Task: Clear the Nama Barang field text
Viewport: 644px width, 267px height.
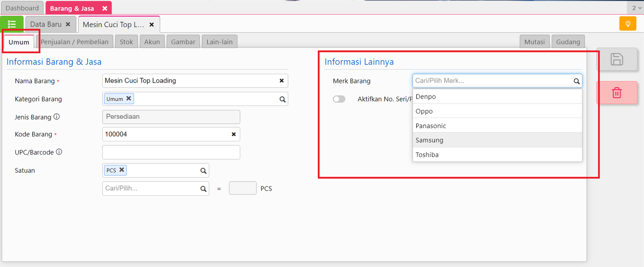Action: (x=281, y=81)
